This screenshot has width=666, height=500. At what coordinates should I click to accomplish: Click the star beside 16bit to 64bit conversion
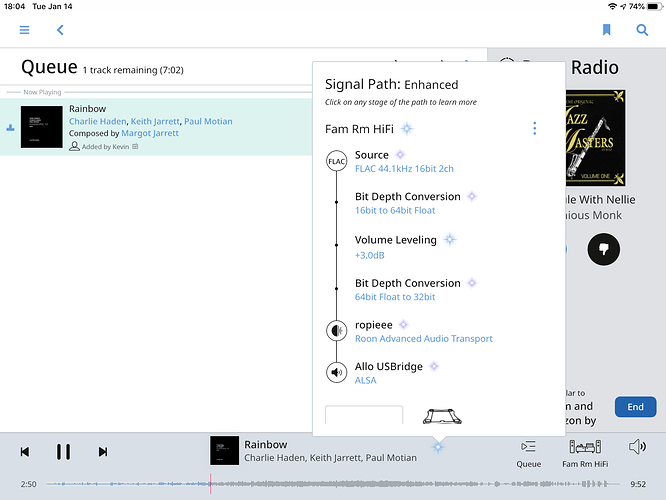click(472, 196)
